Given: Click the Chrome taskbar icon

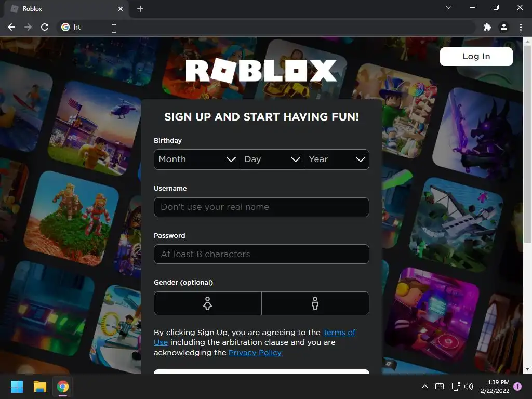Looking at the screenshot, I should point(63,387).
